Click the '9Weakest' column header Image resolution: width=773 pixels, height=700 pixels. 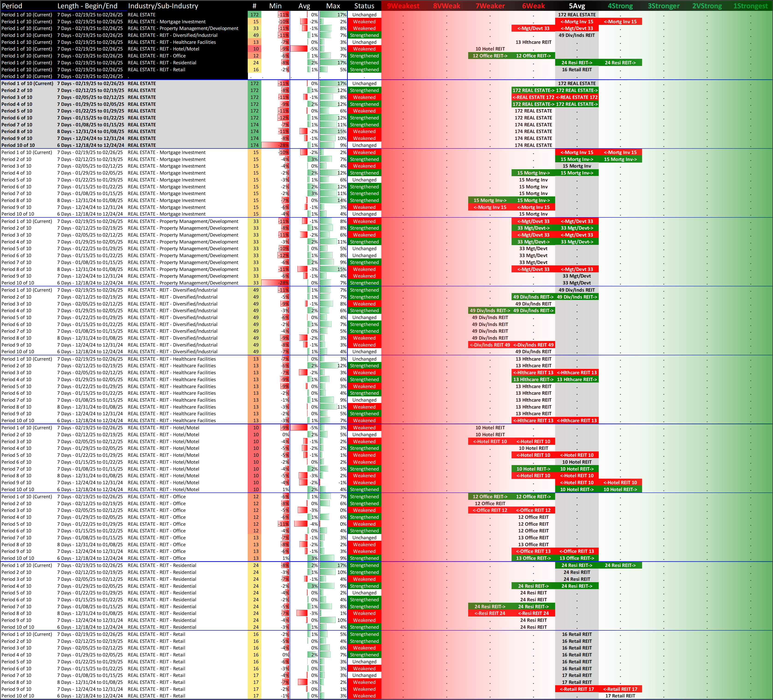pyautogui.click(x=403, y=6)
